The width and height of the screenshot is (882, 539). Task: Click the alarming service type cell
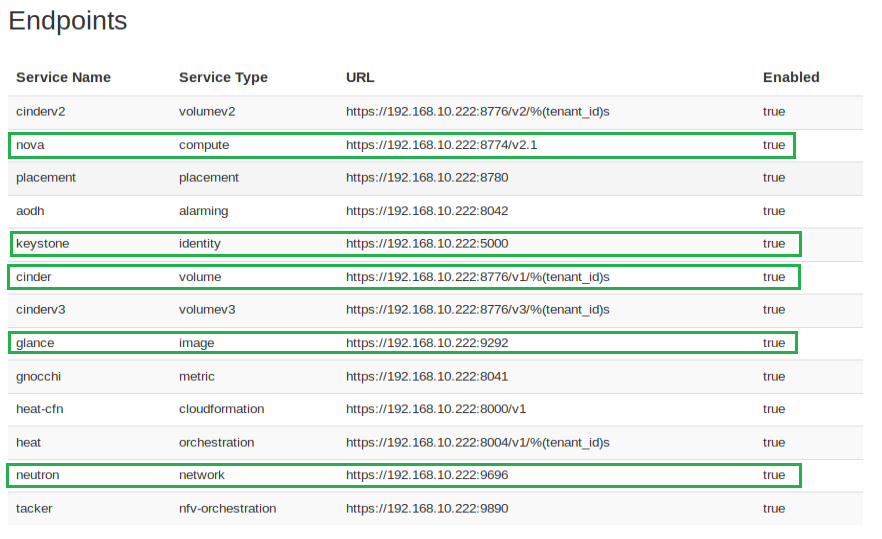tap(203, 211)
